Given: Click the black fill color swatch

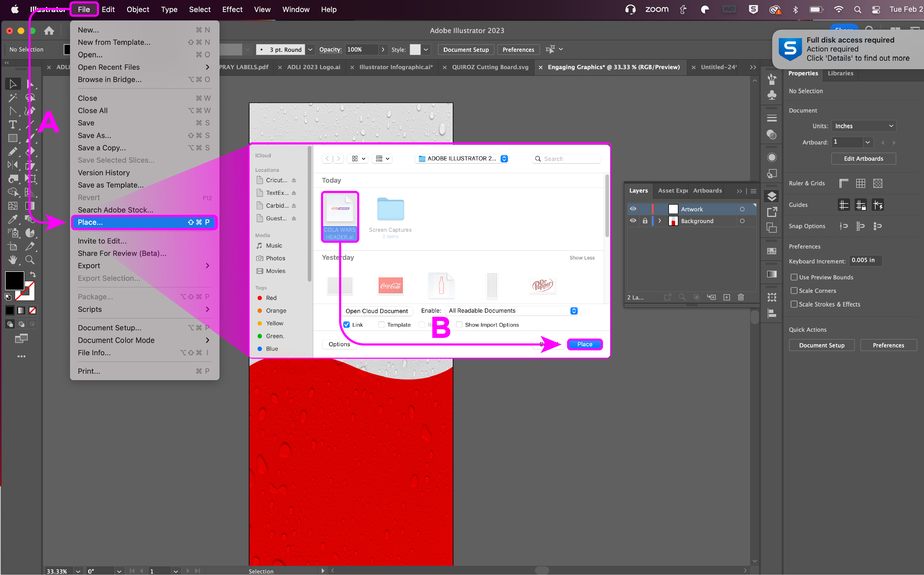Looking at the screenshot, I should [x=14, y=281].
